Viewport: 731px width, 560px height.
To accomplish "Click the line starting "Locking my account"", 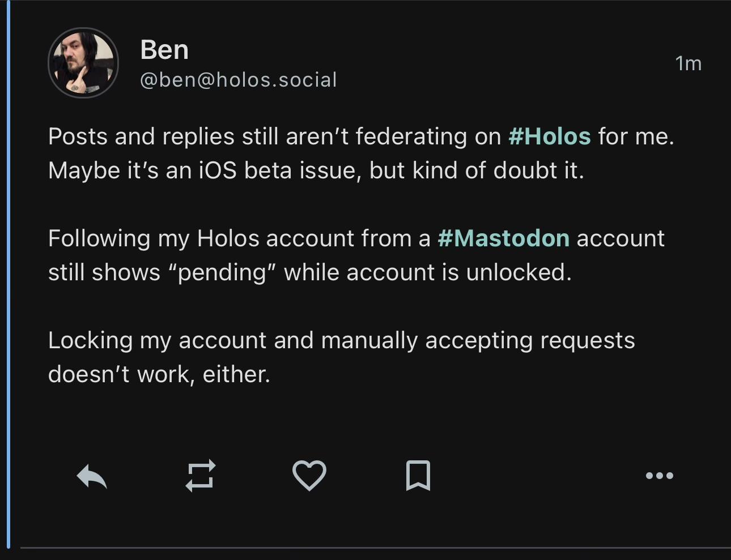I will (342, 340).
